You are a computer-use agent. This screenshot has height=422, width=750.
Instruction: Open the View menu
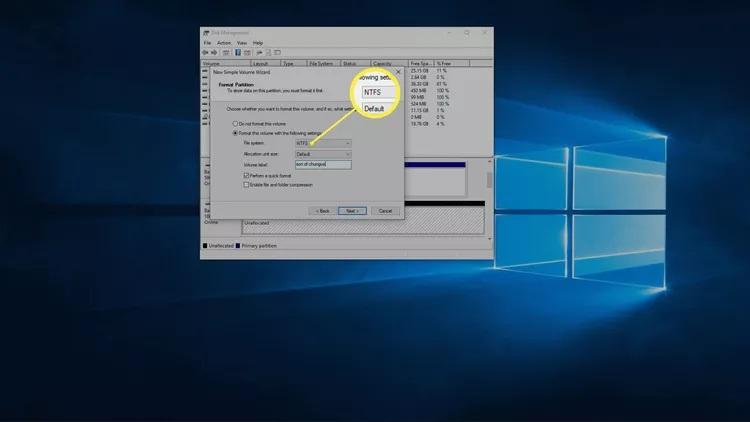click(241, 43)
